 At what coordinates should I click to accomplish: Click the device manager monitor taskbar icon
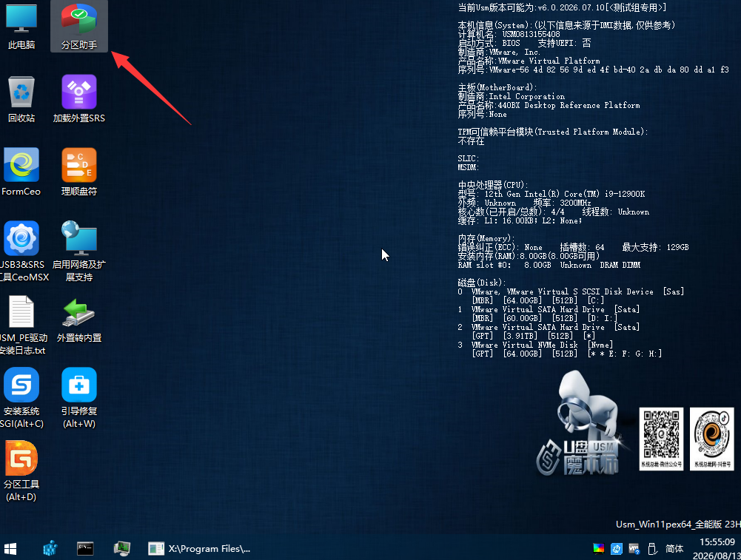click(122, 549)
